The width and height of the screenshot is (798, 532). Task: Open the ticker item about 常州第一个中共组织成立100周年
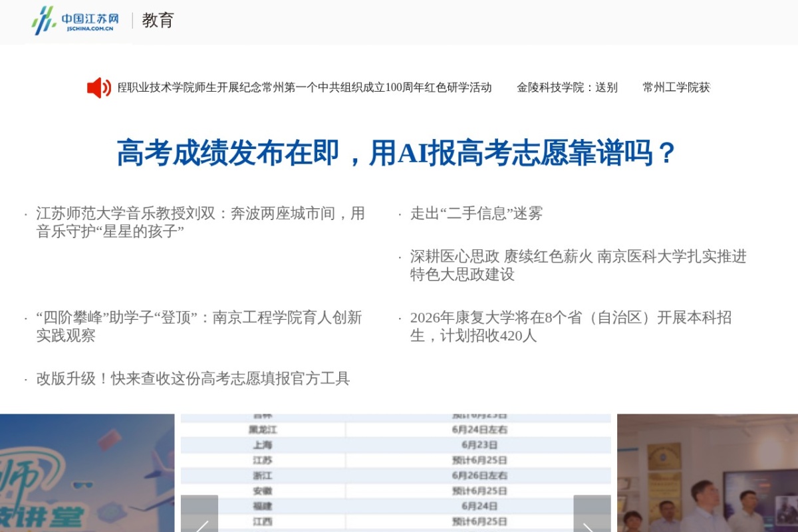coord(305,87)
